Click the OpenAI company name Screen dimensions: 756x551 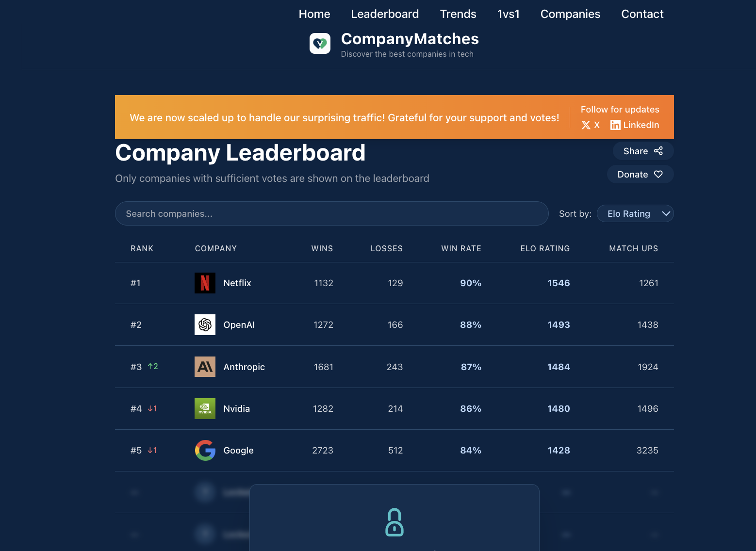click(x=239, y=324)
